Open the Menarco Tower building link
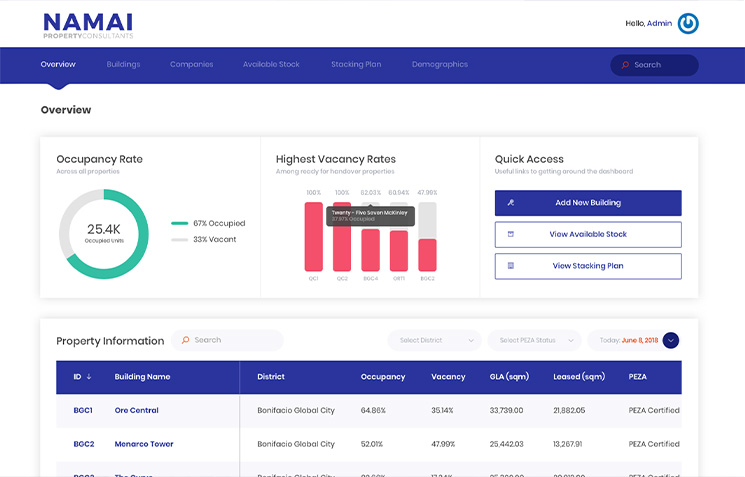This screenshot has width=745, height=477. click(143, 444)
